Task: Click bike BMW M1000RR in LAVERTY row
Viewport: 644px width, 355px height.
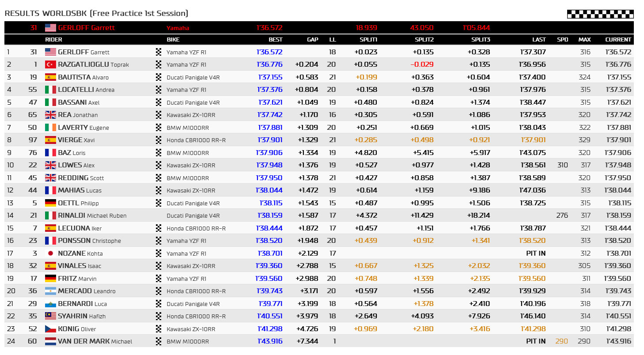Action: (188, 128)
